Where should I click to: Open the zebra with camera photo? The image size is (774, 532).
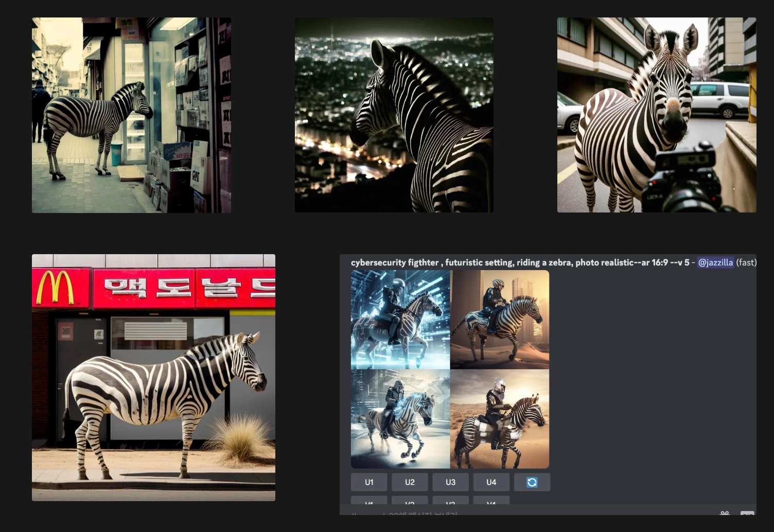coord(657,115)
